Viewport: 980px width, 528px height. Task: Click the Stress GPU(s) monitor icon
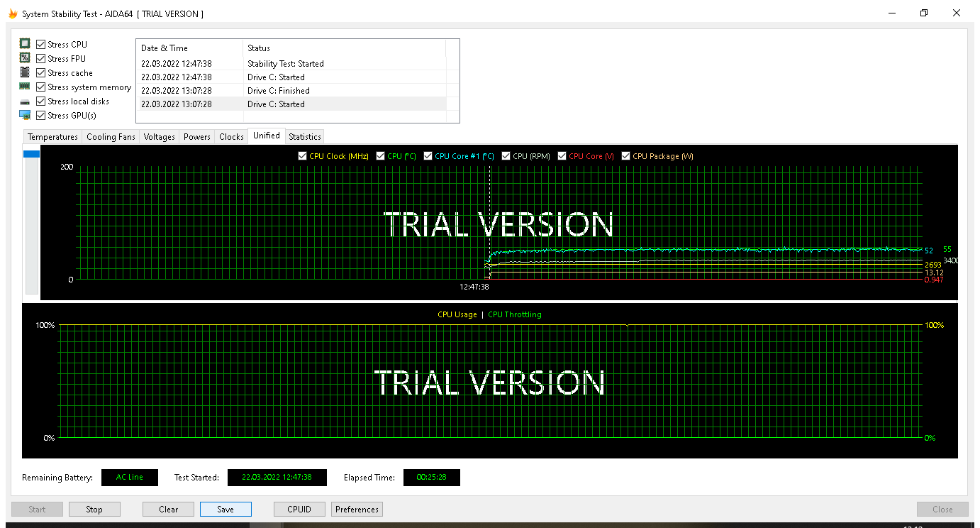pos(25,115)
